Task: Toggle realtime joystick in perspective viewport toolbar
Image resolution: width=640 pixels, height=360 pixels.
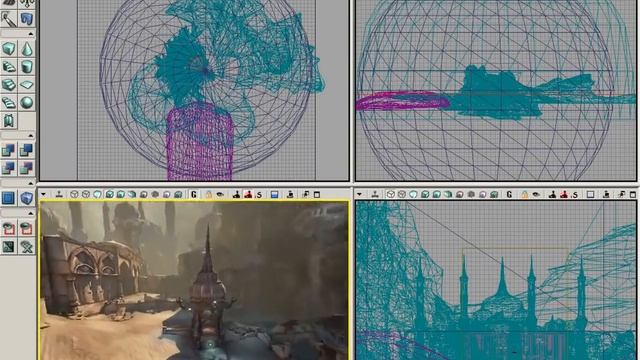Action: point(59,195)
